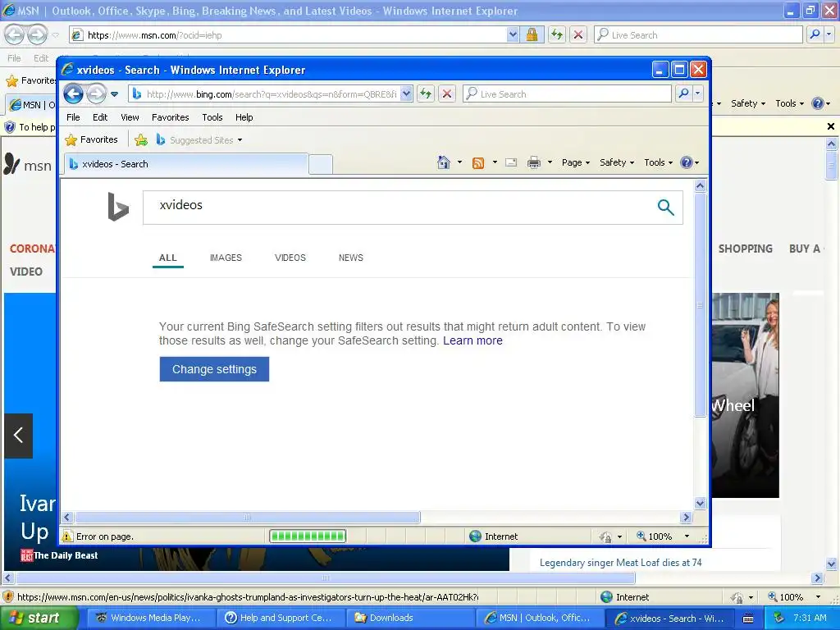The height and width of the screenshot is (630, 840).
Task: Open the Safety dropdown in front window
Action: click(617, 162)
